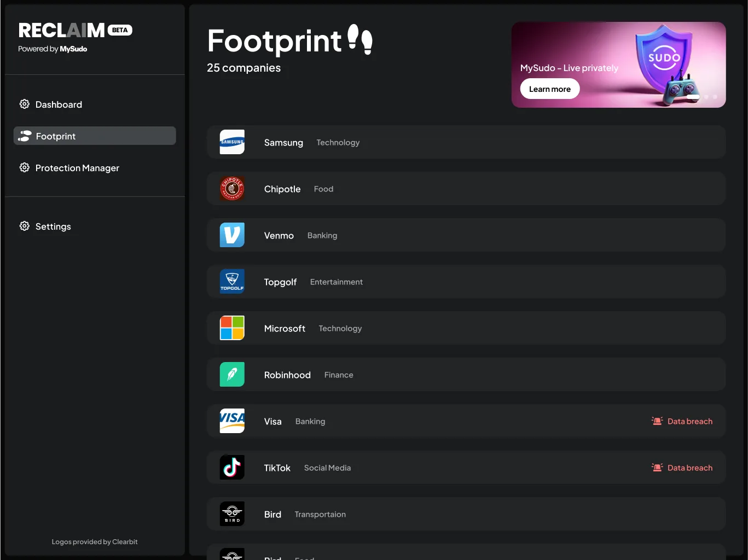Image resolution: width=748 pixels, height=560 pixels.
Task: Select the Footprint label in the sidebar
Action: point(56,136)
